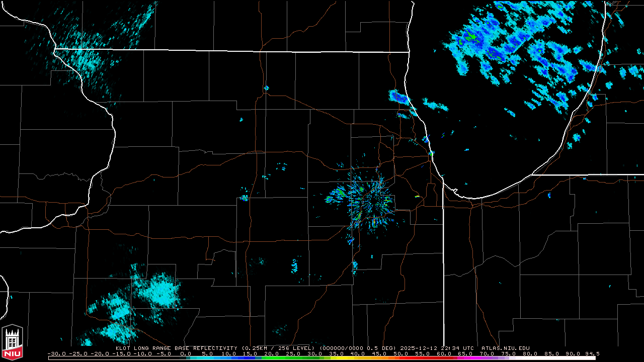Click the 2025-12-12 22:34 UTC timestamp
Viewport: 644px width, 362px height.
pos(437,348)
